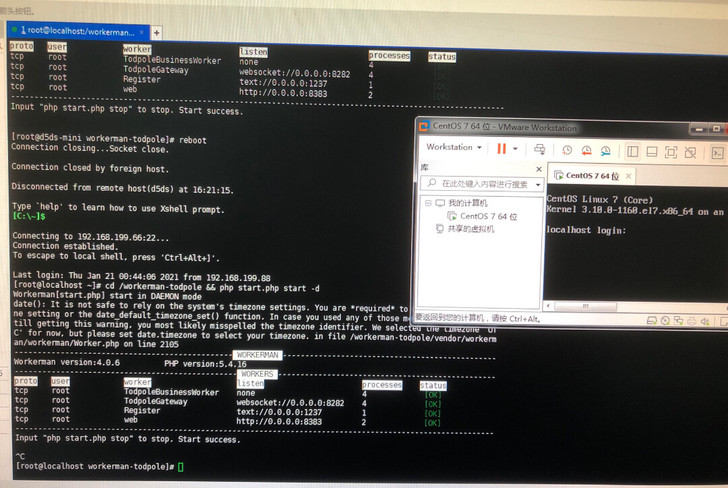Click the CD/DVD status icon in VMware status bar
The height and width of the screenshot is (488, 728).
pos(665,320)
